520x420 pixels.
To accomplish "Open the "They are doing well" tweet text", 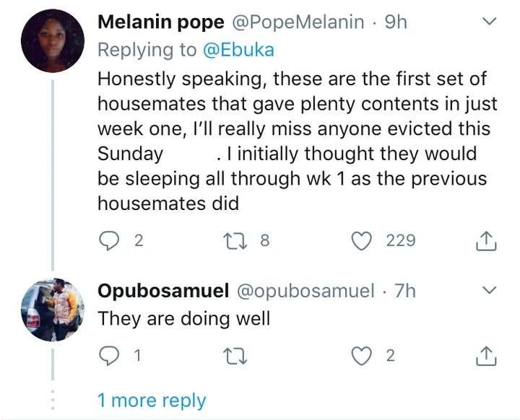I will pyautogui.click(x=183, y=318).
